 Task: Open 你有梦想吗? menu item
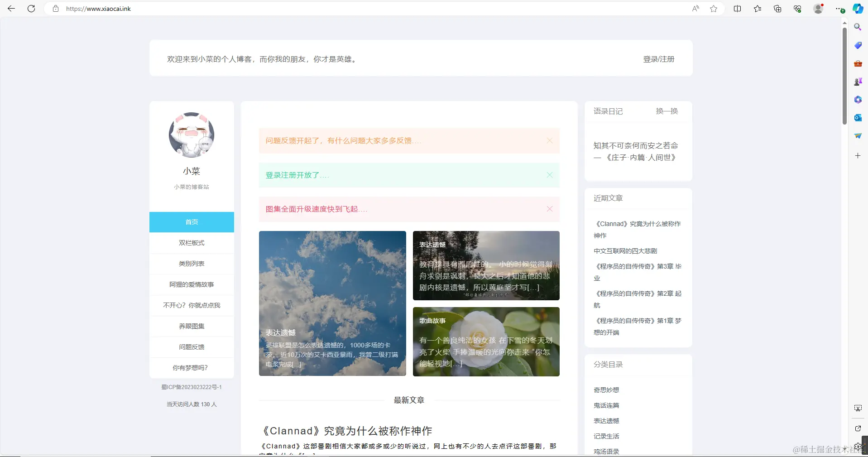click(x=192, y=368)
